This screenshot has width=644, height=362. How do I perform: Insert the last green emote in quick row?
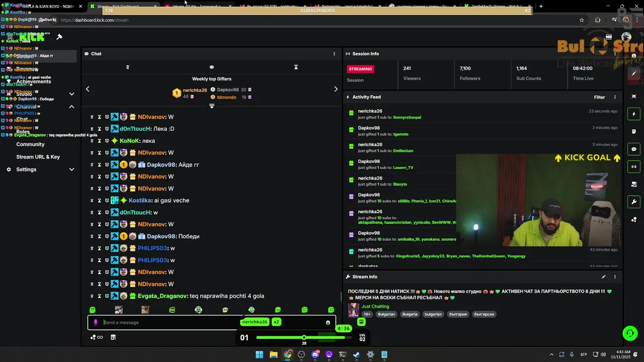pyautogui.click(x=331, y=310)
